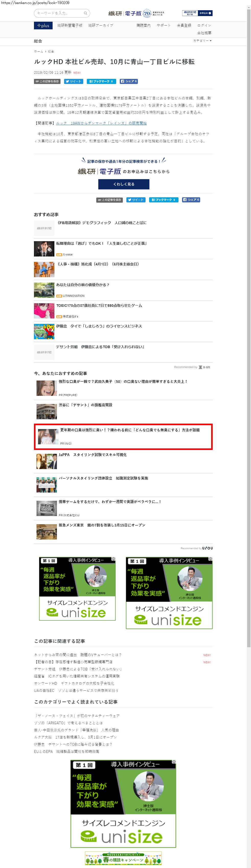The width and height of the screenshot is (251, 868).
Task: Click the ホーム breadcrumb link
Action: click(x=38, y=52)
